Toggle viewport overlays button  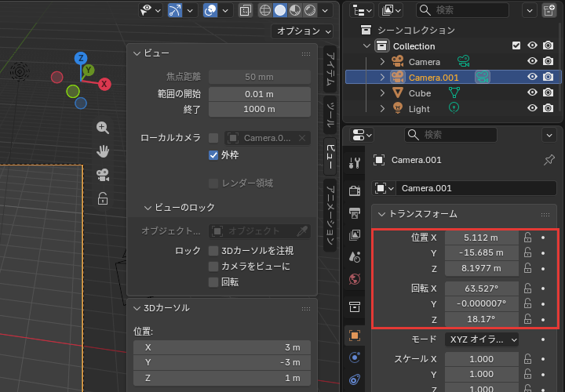click(x=210, y=10)
